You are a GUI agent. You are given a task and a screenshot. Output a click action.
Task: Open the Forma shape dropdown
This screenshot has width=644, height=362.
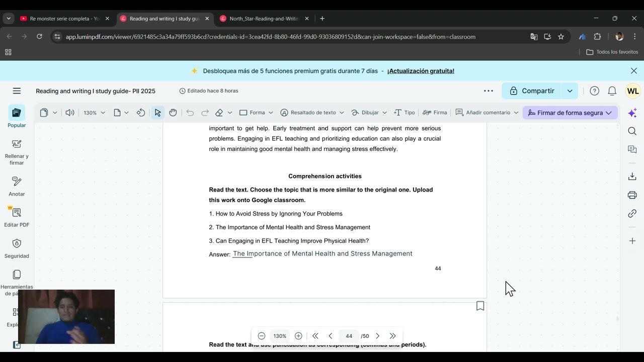tap(257, 113)
